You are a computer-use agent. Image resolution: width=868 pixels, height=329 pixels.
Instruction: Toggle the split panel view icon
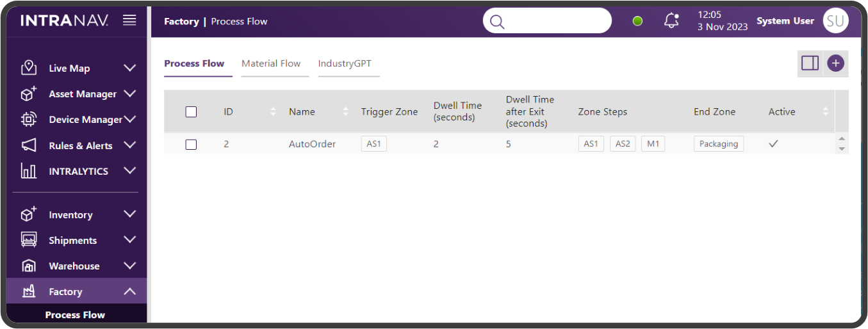[x=810, y=63]
